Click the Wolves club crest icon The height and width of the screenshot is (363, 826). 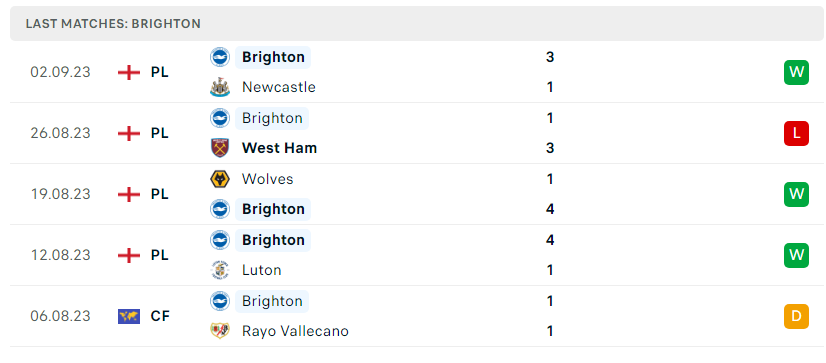220,179
